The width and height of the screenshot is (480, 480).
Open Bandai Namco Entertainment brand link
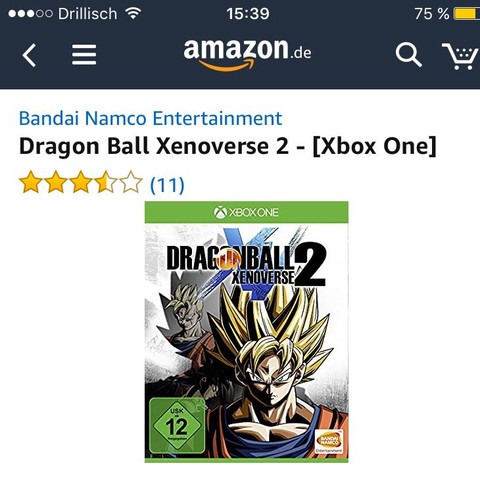pyautogui.click(x=150, y=118)
